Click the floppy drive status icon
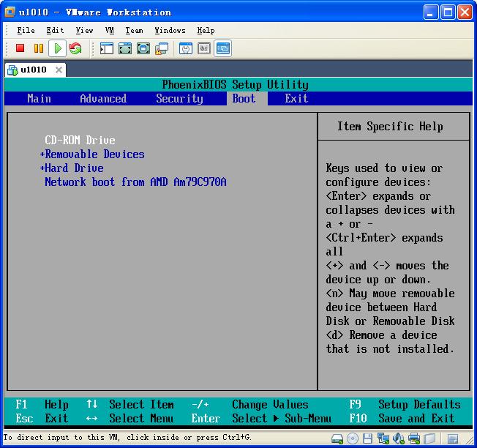 367,438
